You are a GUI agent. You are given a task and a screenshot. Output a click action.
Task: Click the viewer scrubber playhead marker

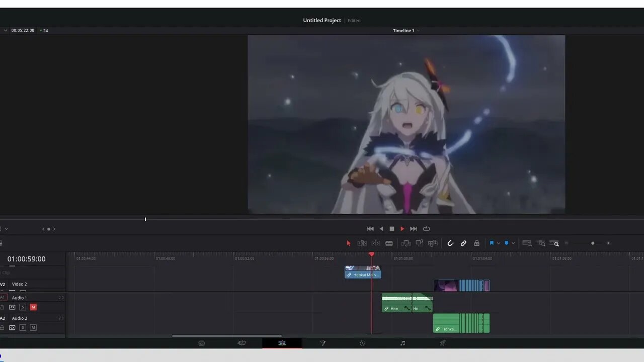145,219
